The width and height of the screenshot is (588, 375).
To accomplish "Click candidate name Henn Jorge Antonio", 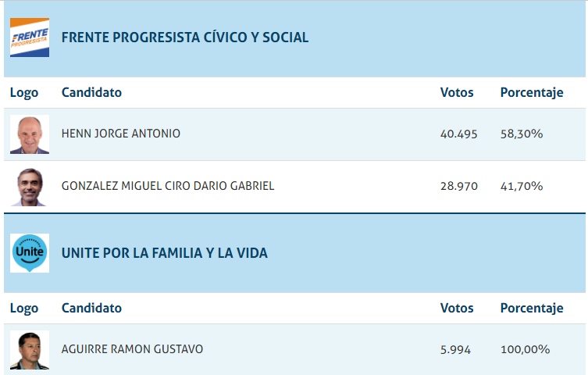I will coord(121,134).
